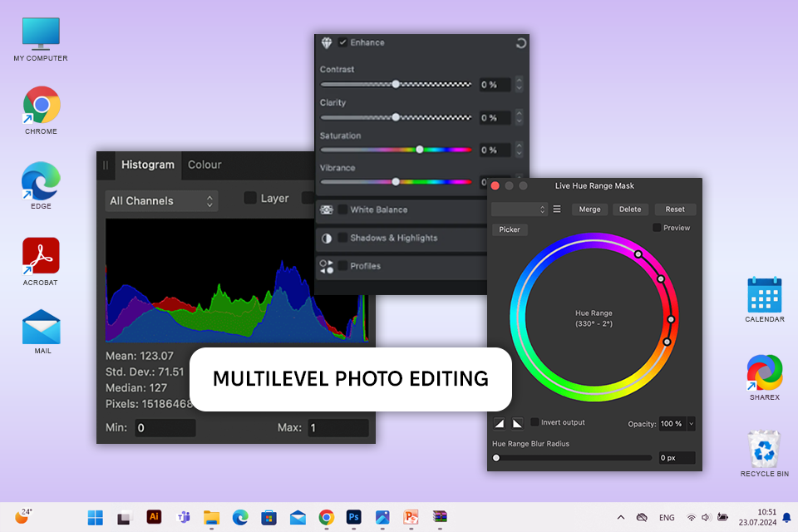Click the Opacity 100 % field
The height and width of the screenshot is (532, 798).
pyautogui.click(x=672, y=424)
